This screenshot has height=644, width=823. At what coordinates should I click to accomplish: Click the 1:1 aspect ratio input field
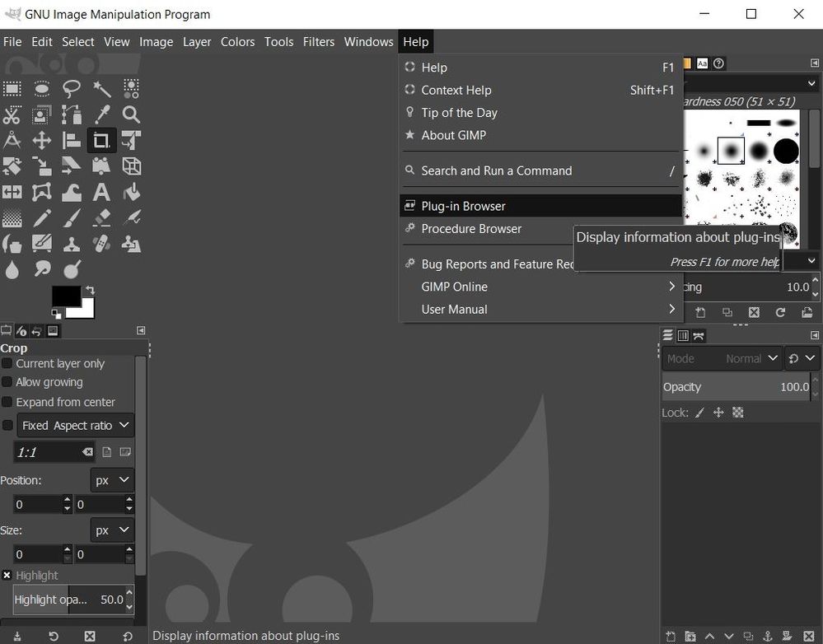point(47,452)
